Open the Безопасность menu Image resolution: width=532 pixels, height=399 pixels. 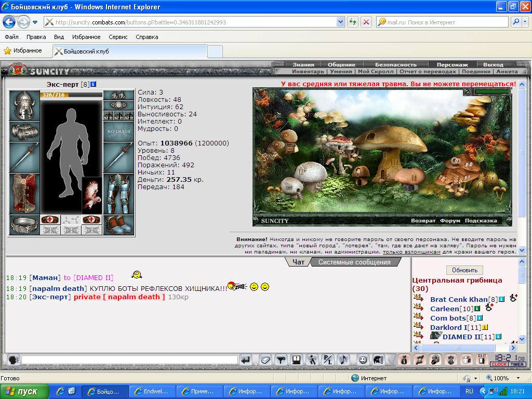pyautogui.click(x=395, y=64)
